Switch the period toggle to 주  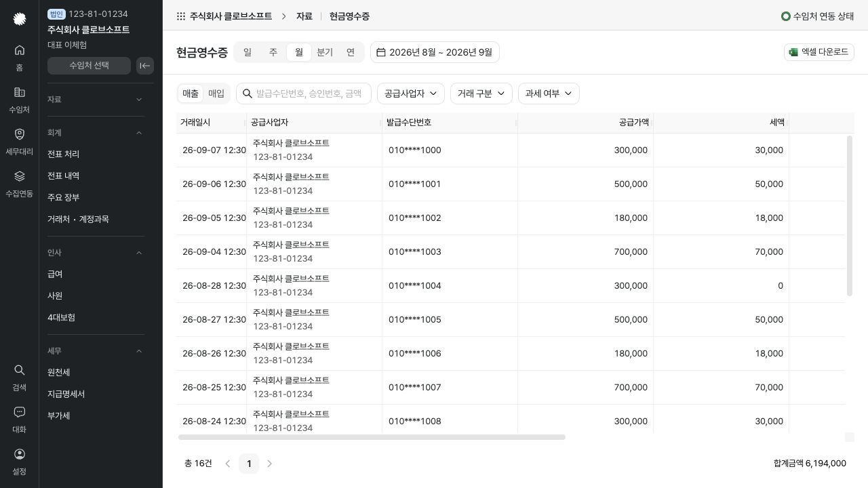(x=273, y=52)
